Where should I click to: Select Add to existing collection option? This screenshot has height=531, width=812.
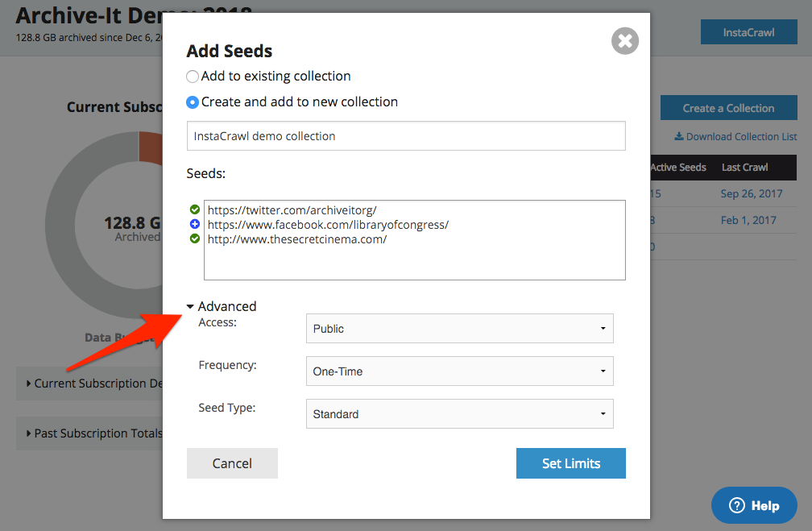click(193, 77)
